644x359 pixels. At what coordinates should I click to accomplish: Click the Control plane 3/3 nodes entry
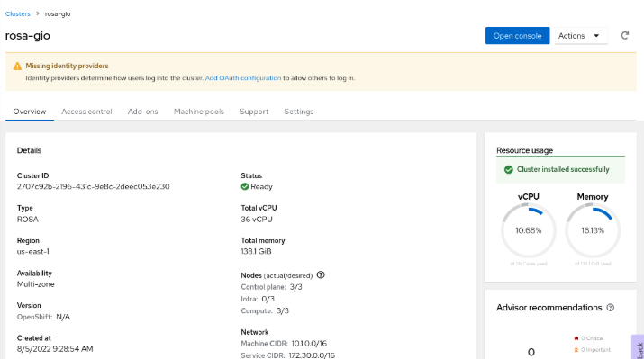click(x=271, y=287)
